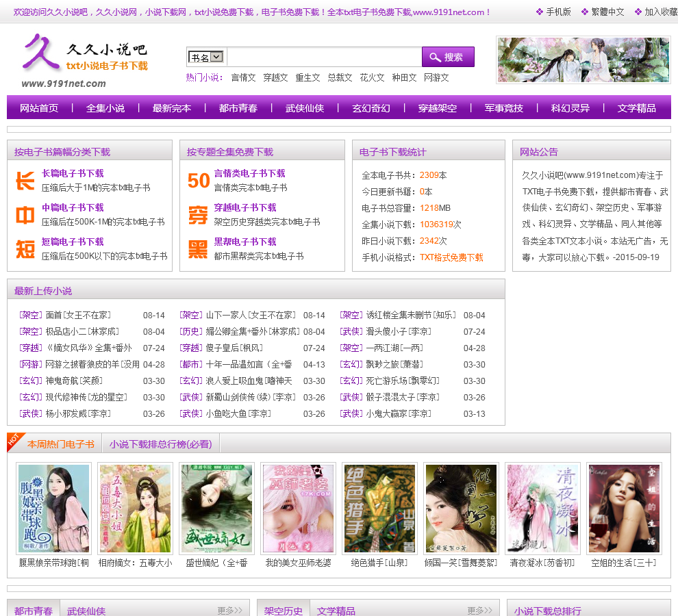Open the novel 飘渺之旅[萧潜]
Screen dimensions: 678x616
tap(394, 364)
